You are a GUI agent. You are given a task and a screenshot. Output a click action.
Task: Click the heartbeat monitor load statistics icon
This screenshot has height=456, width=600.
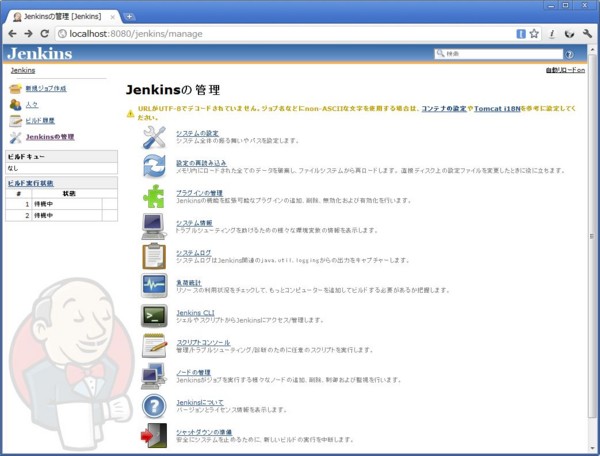coord(154,286)
